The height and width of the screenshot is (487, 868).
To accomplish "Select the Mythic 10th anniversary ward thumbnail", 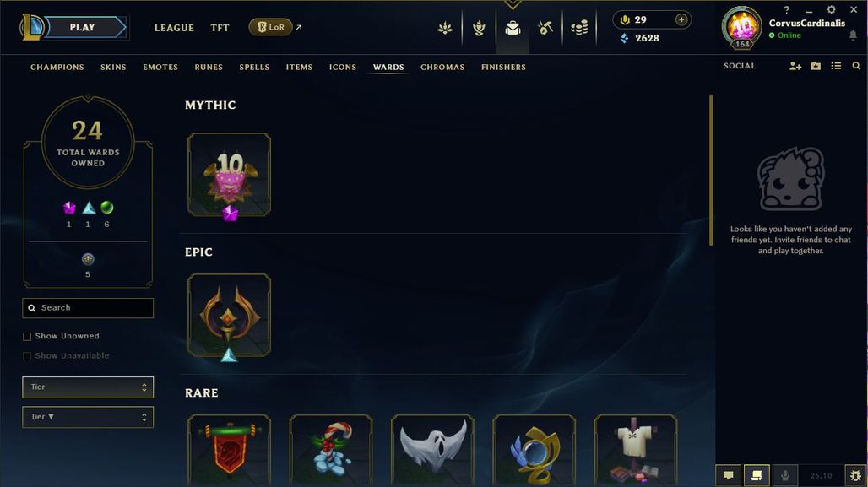I will pos(229,175).
